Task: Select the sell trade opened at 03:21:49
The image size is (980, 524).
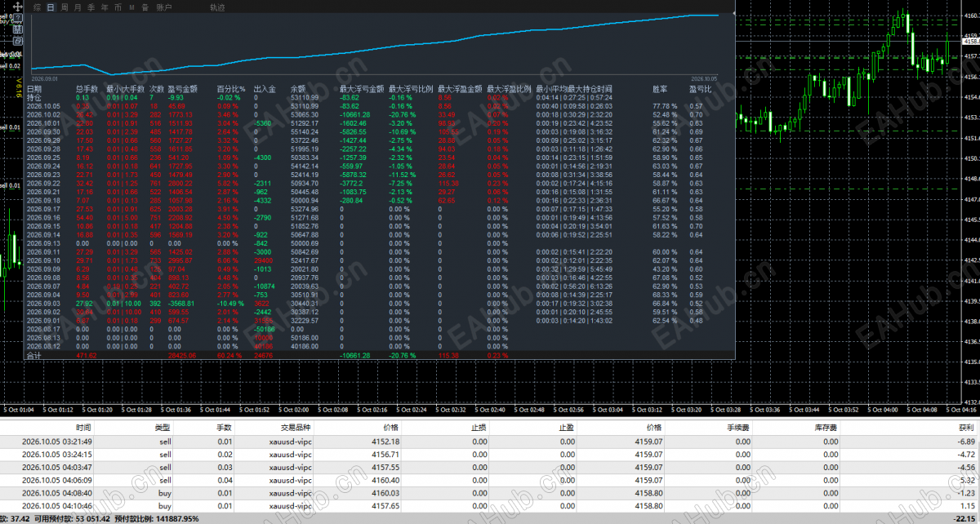Action: click(x=490, y=442)
